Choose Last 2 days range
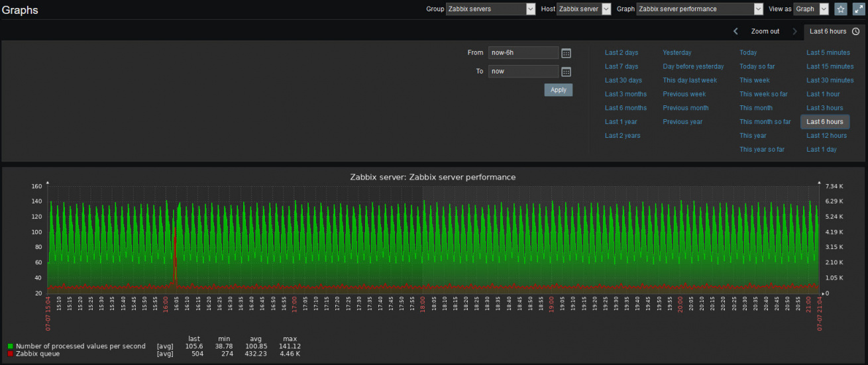The height and width of the screenshot is (365, 868). point(622,52)
